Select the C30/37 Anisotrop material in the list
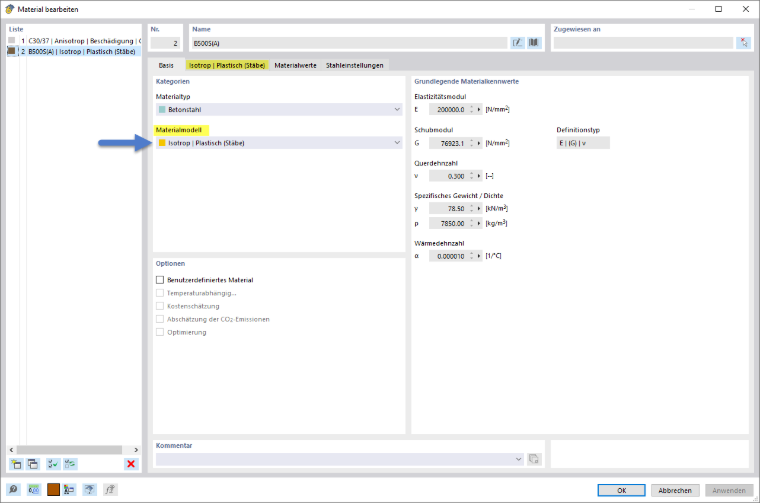Viewport: 760px width, 503px height. pos(74,41)
